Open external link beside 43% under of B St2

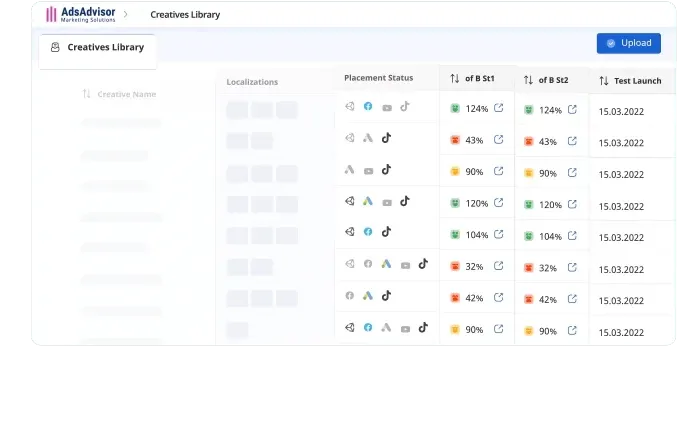coord(572,141)
